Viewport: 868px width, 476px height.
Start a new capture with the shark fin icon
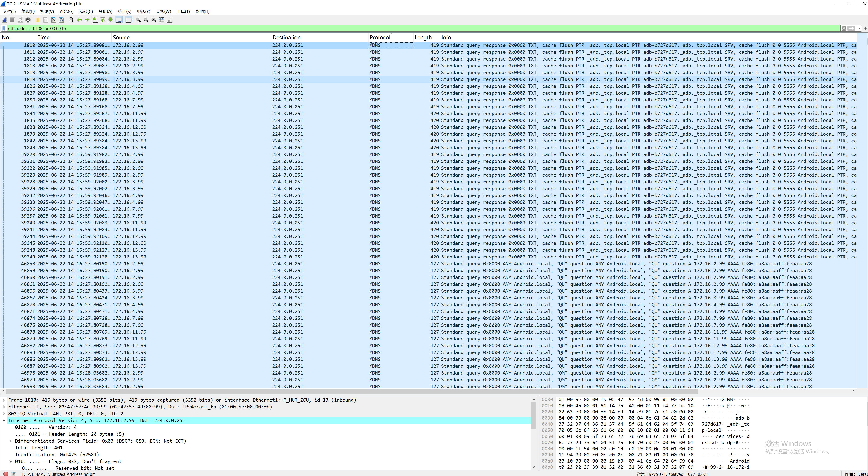(x=4, y=20)
